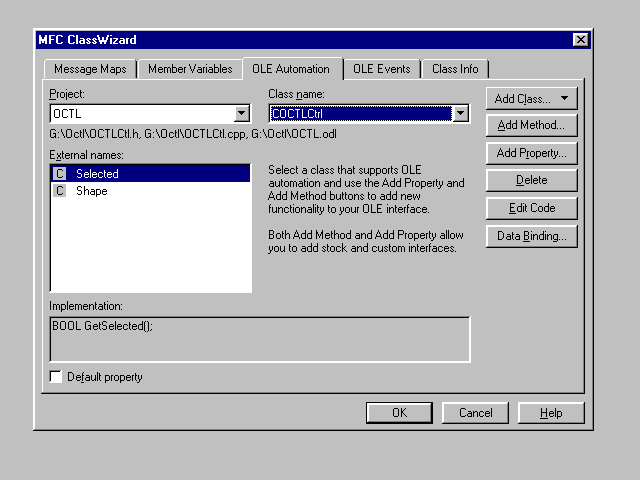Click the C icon beside Shape
The height and width of the screenshot is (480, 640).
[x=59, y=191]
